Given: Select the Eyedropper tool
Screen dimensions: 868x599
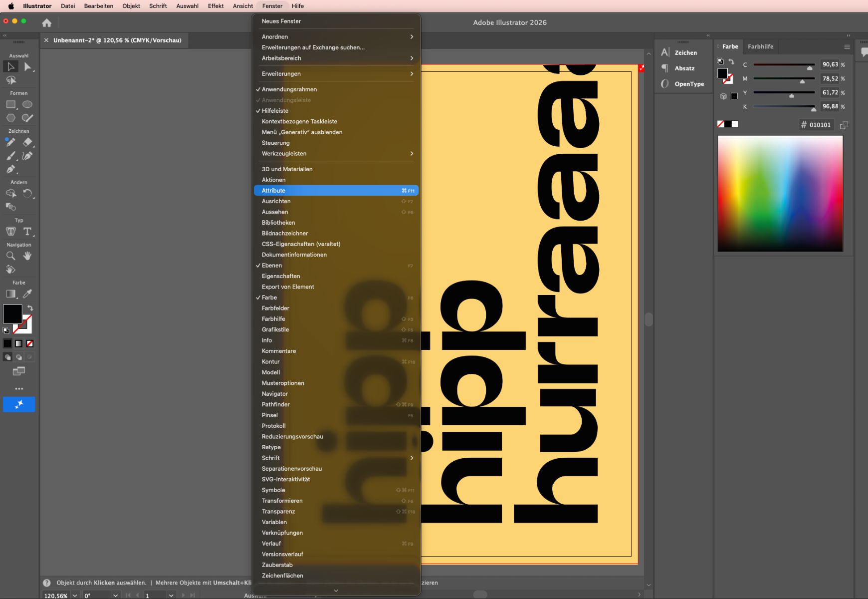Looking at the screenshot, I should [x=27, y=294].
